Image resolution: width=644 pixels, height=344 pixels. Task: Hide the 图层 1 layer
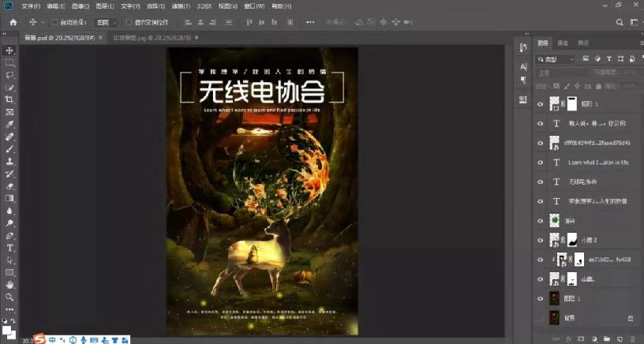click(540, 299)
